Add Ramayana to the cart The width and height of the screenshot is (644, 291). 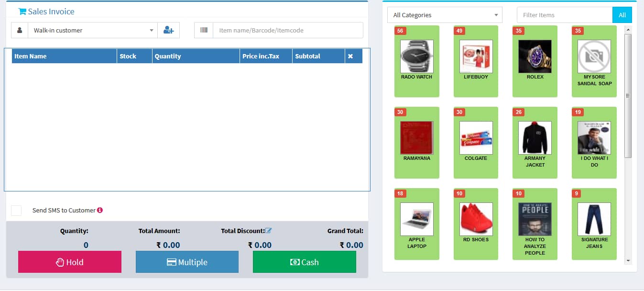tap(417, 143)
